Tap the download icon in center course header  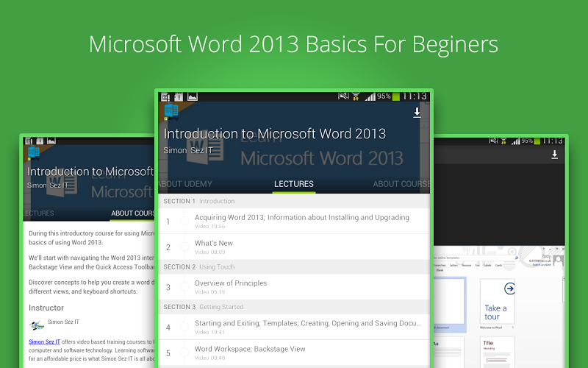coord(417,113)
